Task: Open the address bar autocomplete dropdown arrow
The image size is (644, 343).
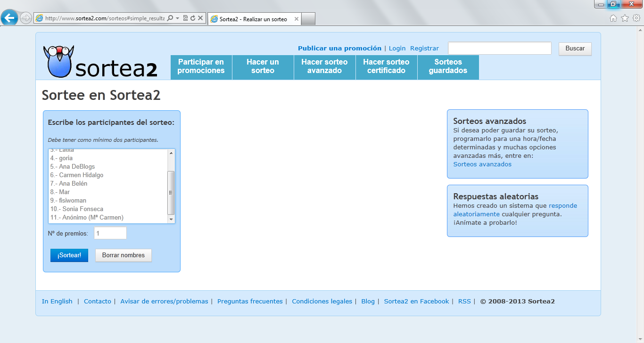Action: coord(177,18)
